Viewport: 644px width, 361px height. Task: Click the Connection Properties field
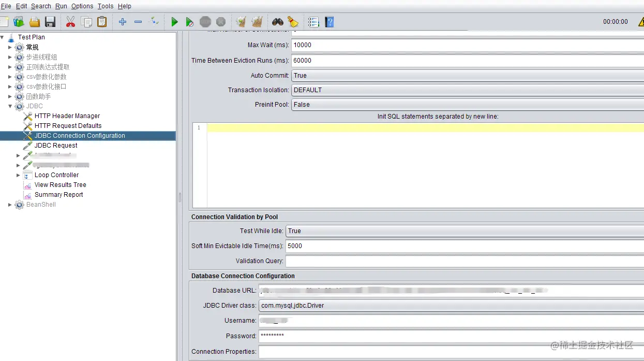[x=451, y=351]
